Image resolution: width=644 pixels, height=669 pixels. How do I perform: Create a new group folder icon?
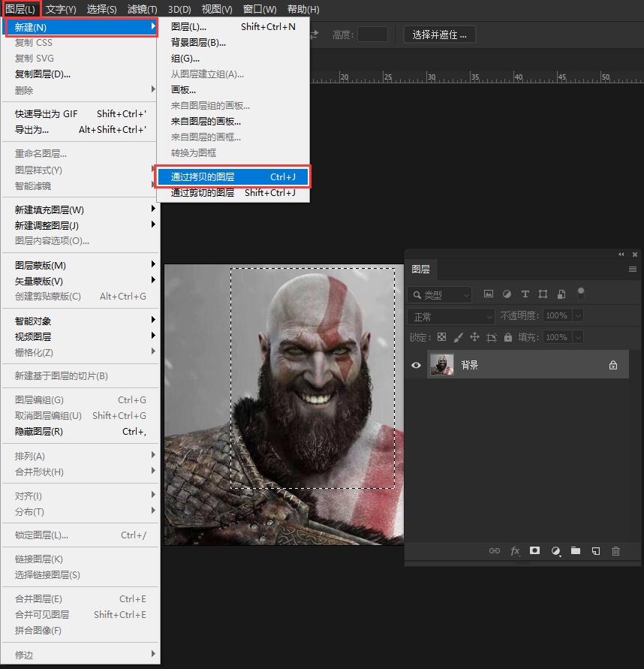pos(576,550)
